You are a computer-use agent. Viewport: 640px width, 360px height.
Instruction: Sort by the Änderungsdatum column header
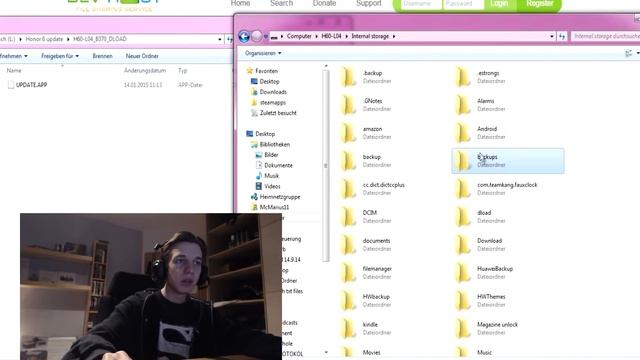(x=145, y=71)
